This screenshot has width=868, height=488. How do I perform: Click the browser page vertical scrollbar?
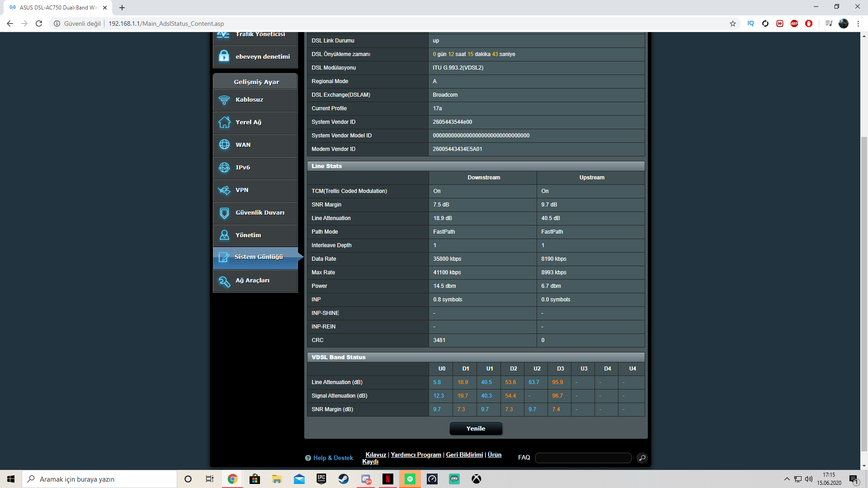[864, 294]
